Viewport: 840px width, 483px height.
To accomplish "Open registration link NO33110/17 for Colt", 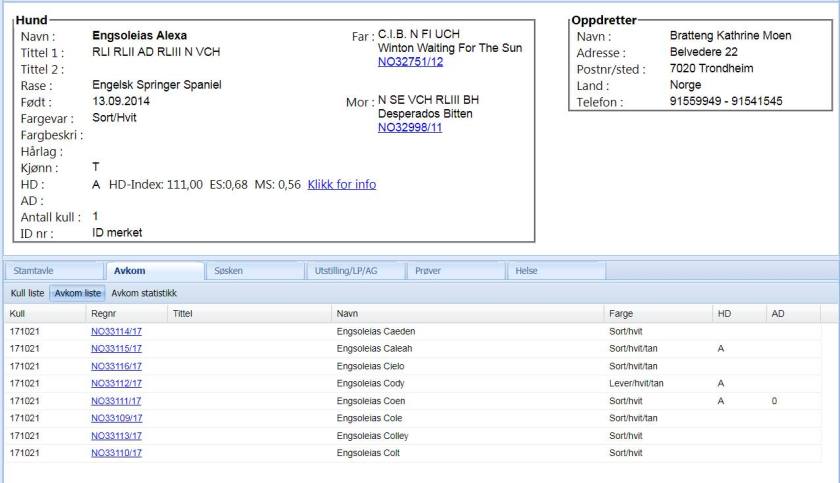I will click(116, 452).
